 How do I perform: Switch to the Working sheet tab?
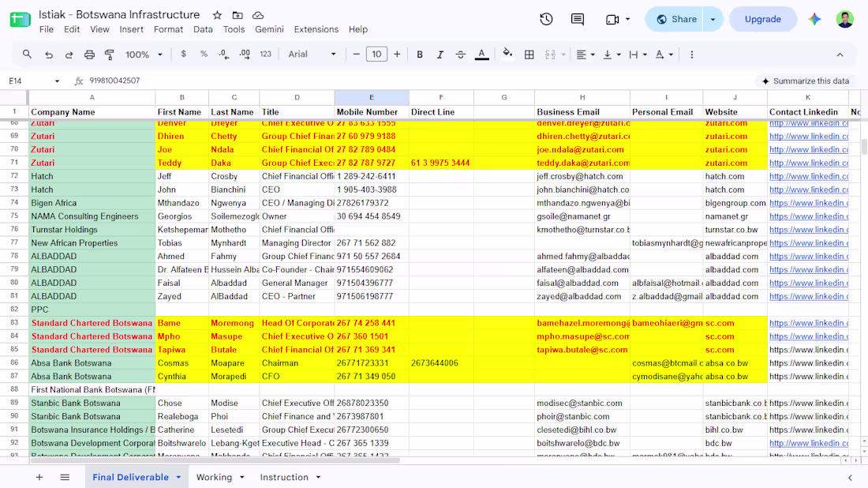[x=214, y=477]
